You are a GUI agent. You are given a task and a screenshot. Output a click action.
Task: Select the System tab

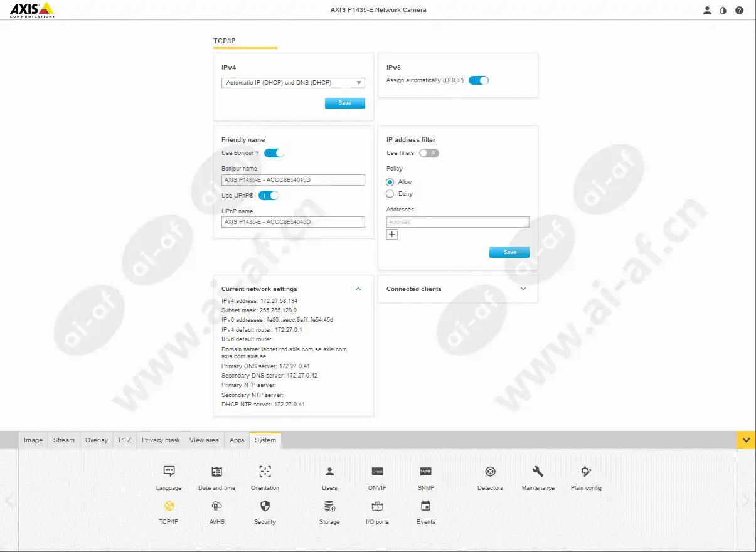click(265, 440)
